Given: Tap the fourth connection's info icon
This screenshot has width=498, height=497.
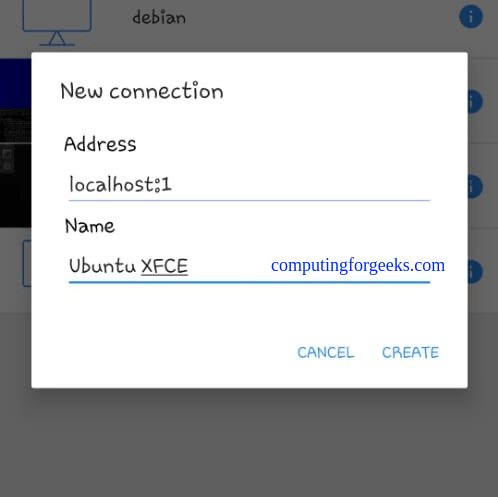Looking at the screenshot, I should [475, 272].
